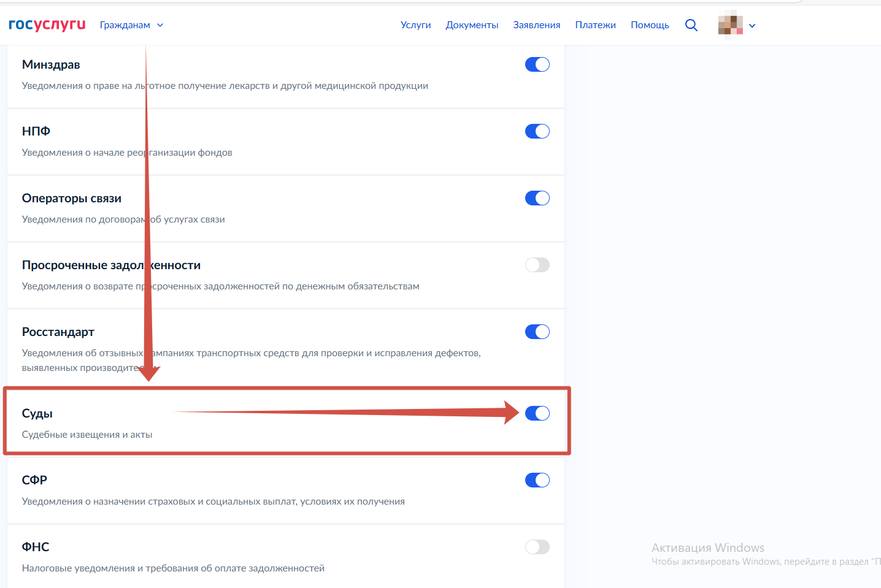Disable СФР notifications toggle
881x588 pixels.
tap(537, 480)
